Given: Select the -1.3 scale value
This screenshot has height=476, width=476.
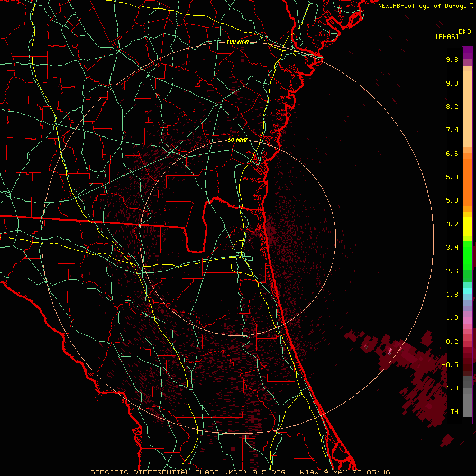Looking at the screenshot, I should pyautogui.click(x=450, y=388).
